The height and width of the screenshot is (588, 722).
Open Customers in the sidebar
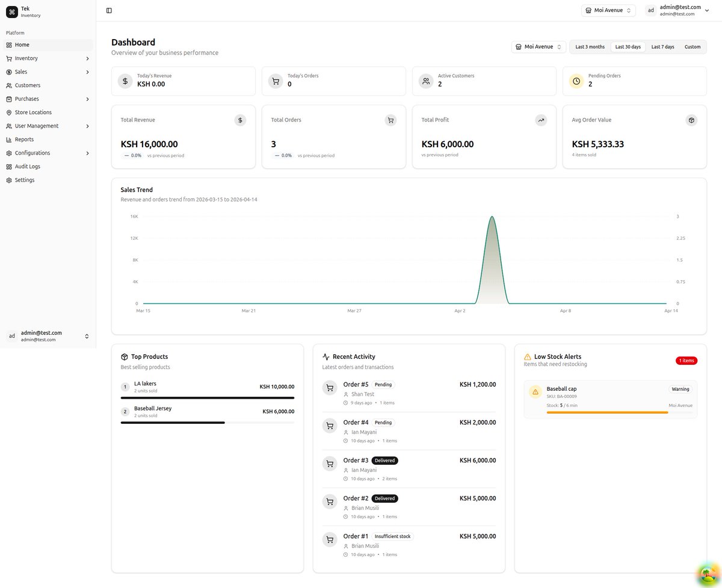click(x=48, y=85)
